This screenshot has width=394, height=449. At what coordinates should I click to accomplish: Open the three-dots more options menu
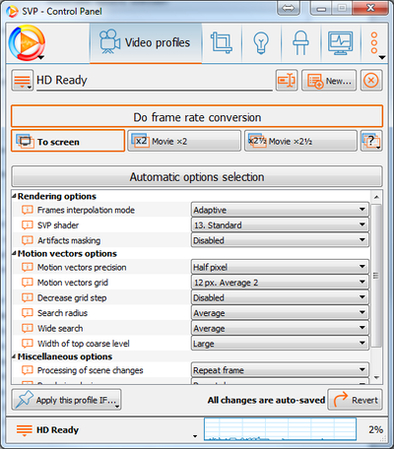375,43
